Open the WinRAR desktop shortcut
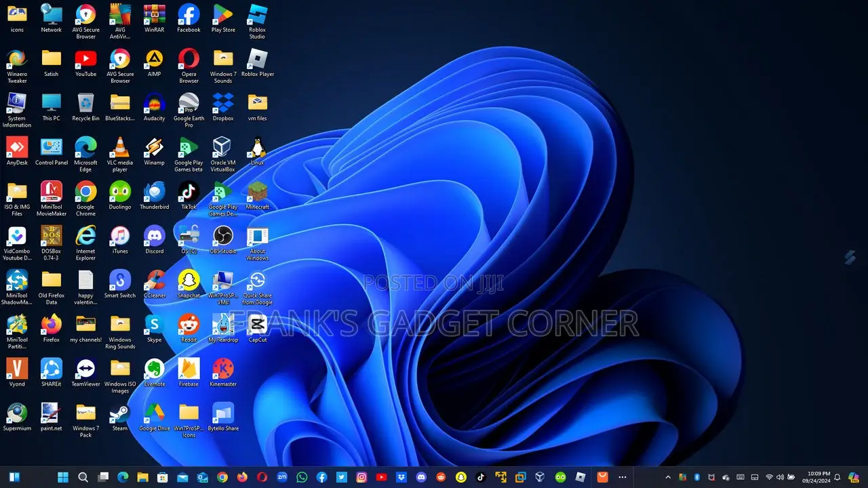The image size is (868, 488). (155, 18)
